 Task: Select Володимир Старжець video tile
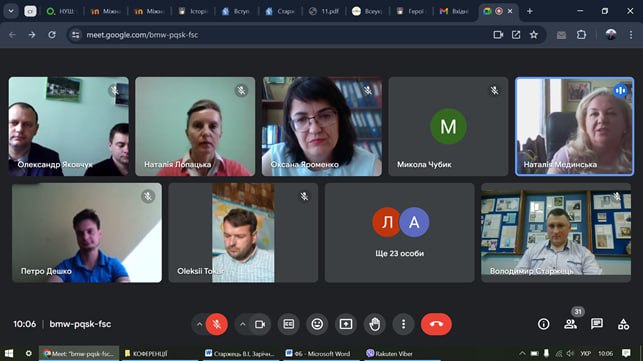pos(556,233)
